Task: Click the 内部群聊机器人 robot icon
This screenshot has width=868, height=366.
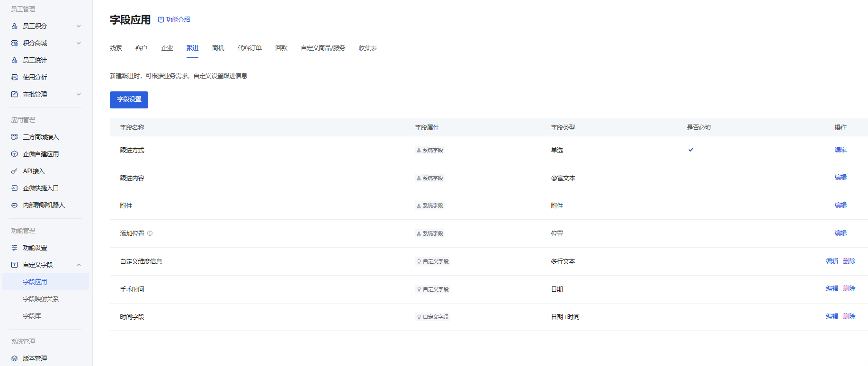Action: point(14,205)
